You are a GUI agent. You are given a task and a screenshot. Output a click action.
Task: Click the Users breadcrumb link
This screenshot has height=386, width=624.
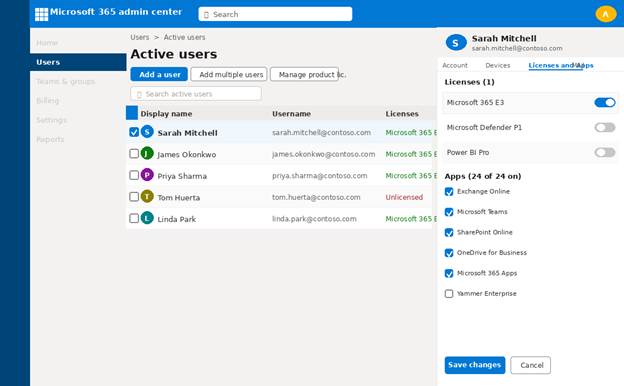(140, 37)
